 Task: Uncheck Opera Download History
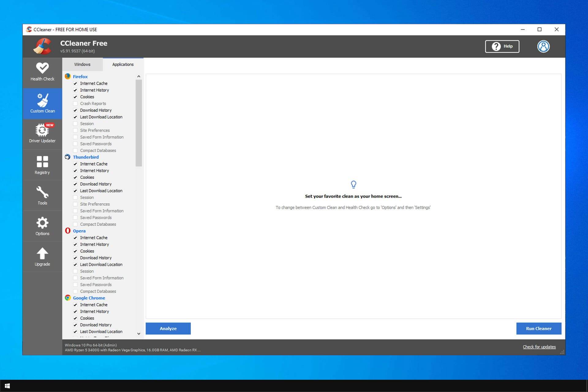(x=75, y=258)
